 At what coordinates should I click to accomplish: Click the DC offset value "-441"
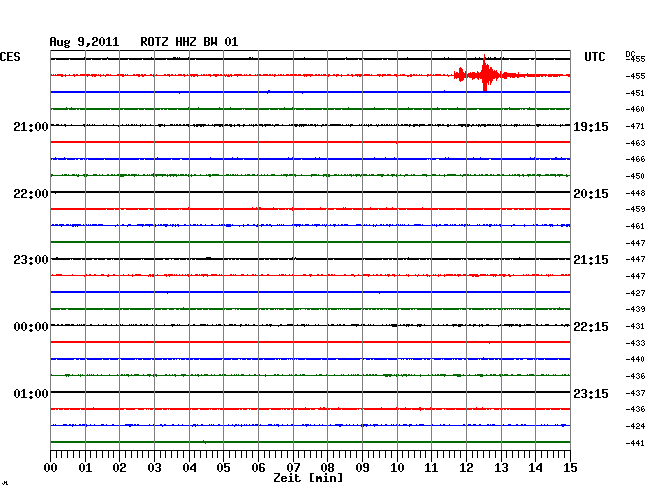pos(635,443)
